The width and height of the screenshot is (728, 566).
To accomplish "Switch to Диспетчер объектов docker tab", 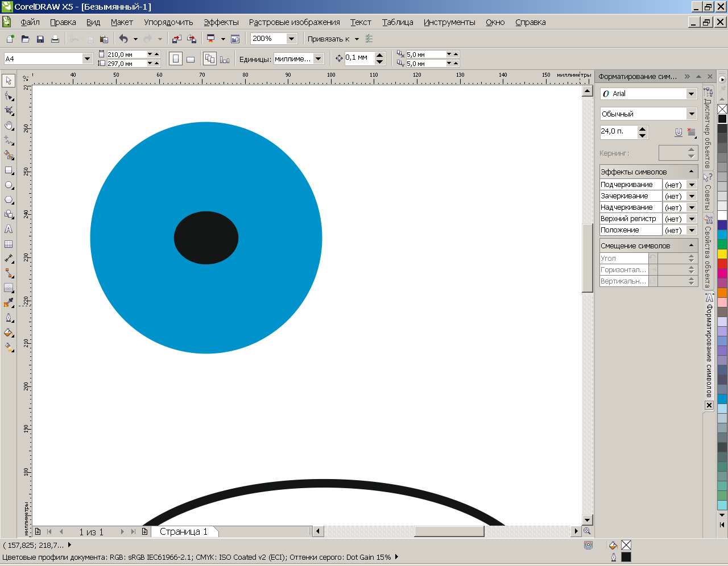I will pyautogui.click(x=708, y=128).
